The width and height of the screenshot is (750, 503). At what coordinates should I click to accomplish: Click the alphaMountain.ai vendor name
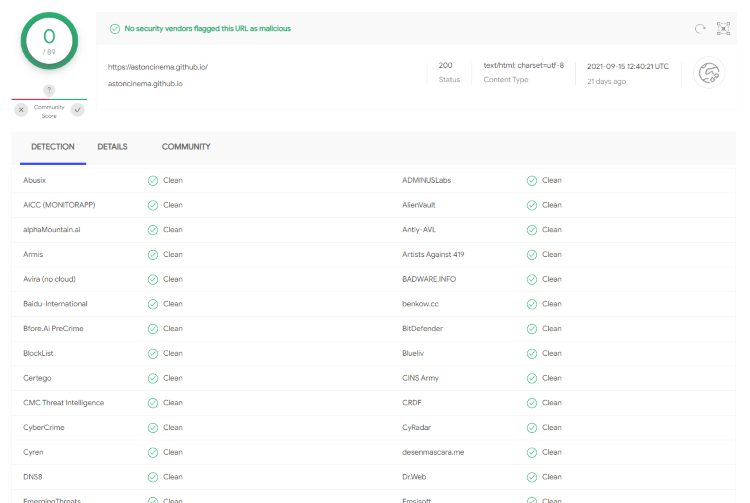coord(52,230)
